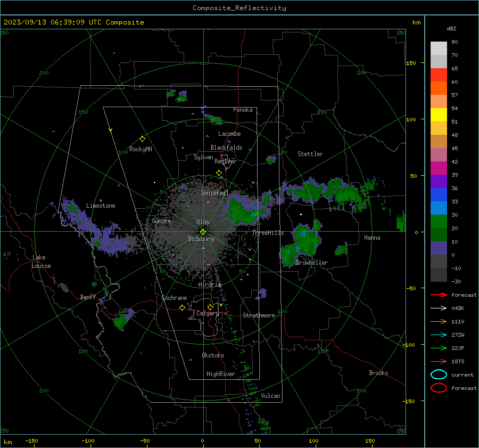Click the cyan current ellipse in legend
479x448 pixels.
coord(439,374)
